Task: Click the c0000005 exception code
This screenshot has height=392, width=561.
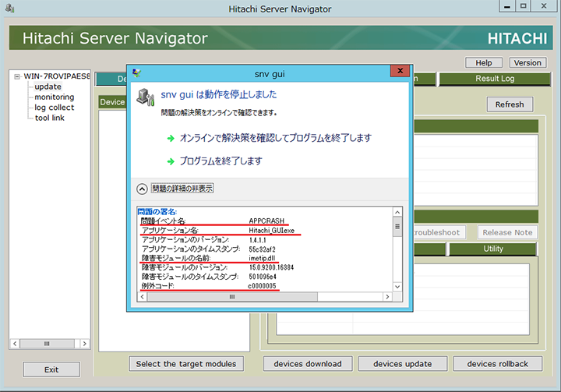Action: [x=262, y=286]
